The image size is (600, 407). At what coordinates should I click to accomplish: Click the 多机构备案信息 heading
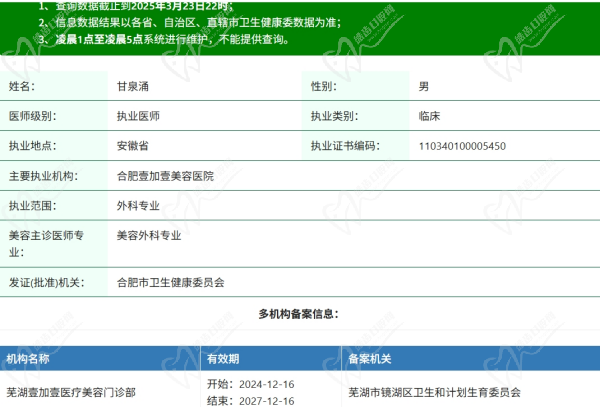coord(298,314)
